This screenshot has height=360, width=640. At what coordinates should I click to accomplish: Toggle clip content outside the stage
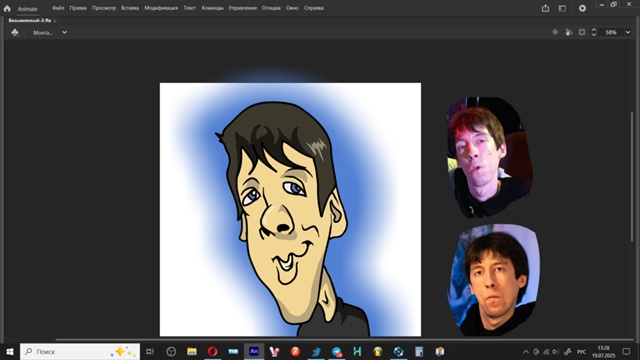pos(582,32)
